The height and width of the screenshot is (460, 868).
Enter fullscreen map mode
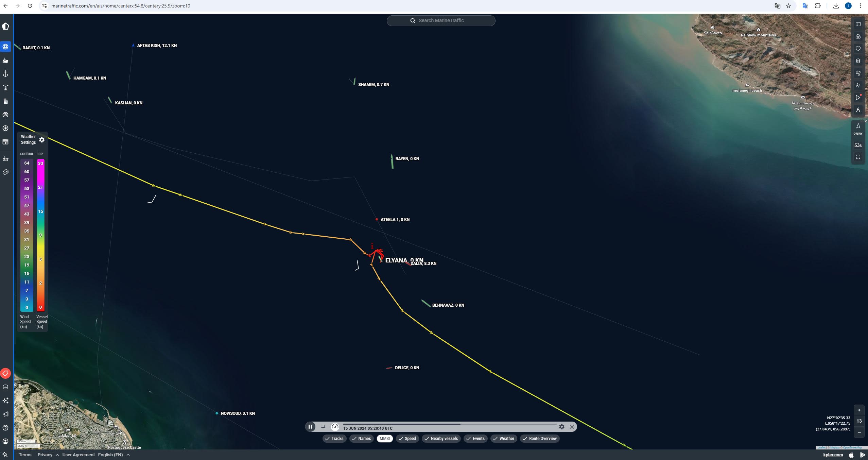point(858,157)
